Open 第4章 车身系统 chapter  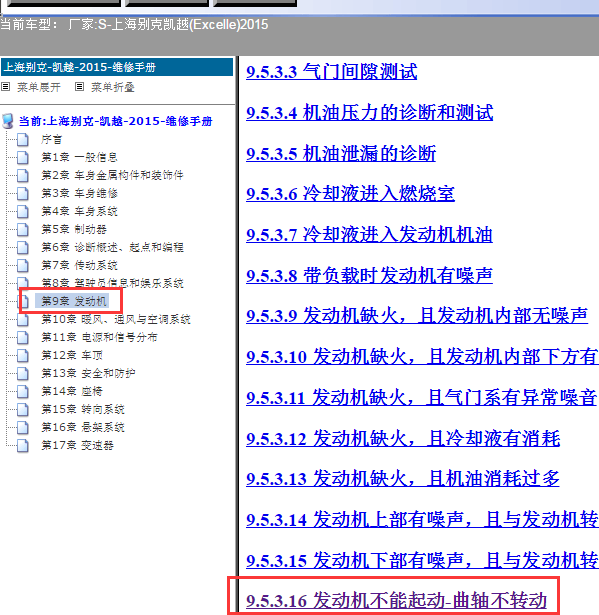coord(79,211)
